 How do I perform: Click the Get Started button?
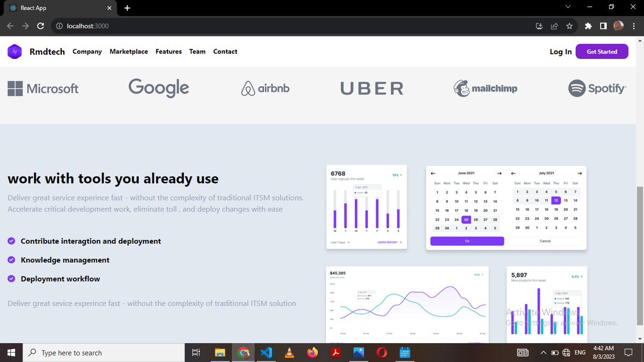coord(602,51)
